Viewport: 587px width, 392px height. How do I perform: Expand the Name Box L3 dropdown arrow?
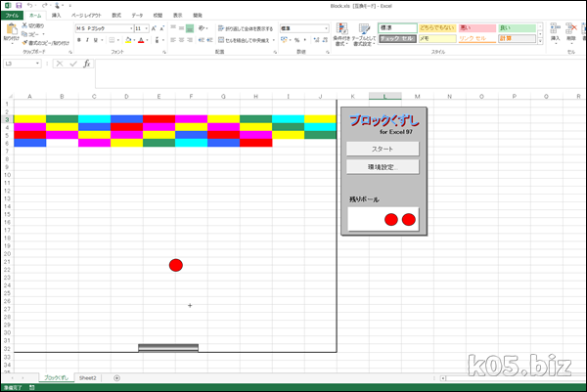[x=37, y=64]
